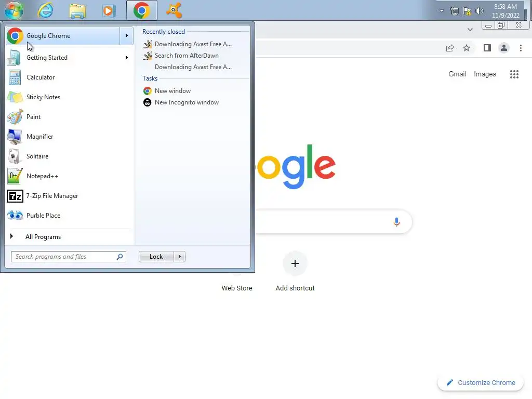Screen dimensions: 532x399
Task: Click the Lock button
Action: pos(156,257)
